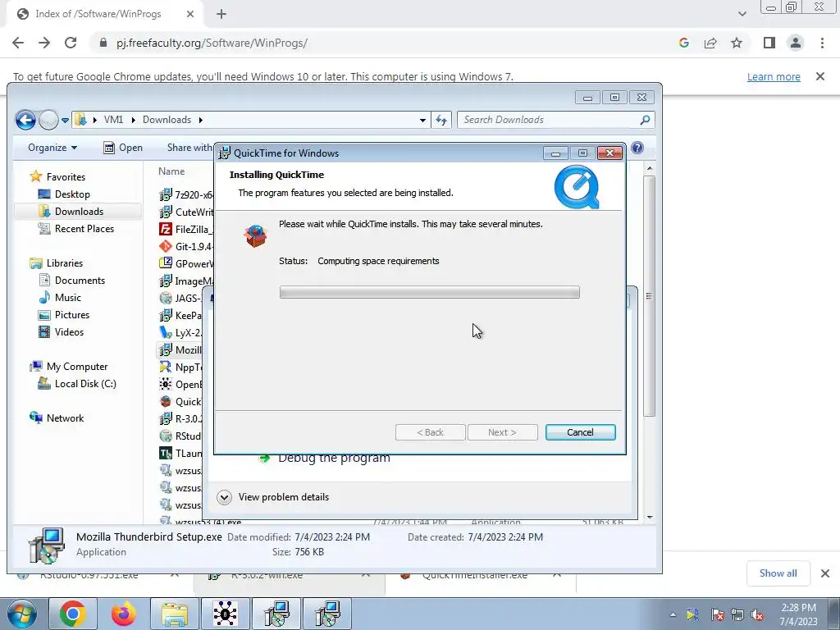
Task: Click the QuickTime logo in installer header
Action: [x=577, y=187]
